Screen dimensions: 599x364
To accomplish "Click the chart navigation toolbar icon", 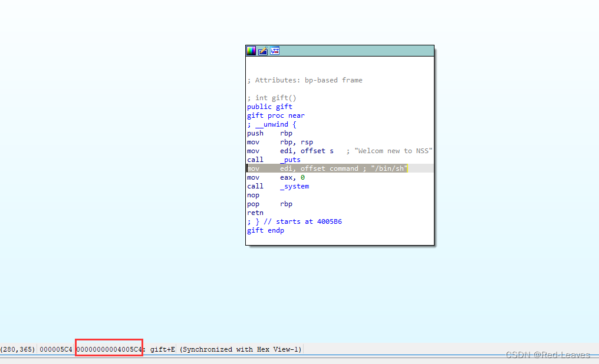I will coord(274,51).
